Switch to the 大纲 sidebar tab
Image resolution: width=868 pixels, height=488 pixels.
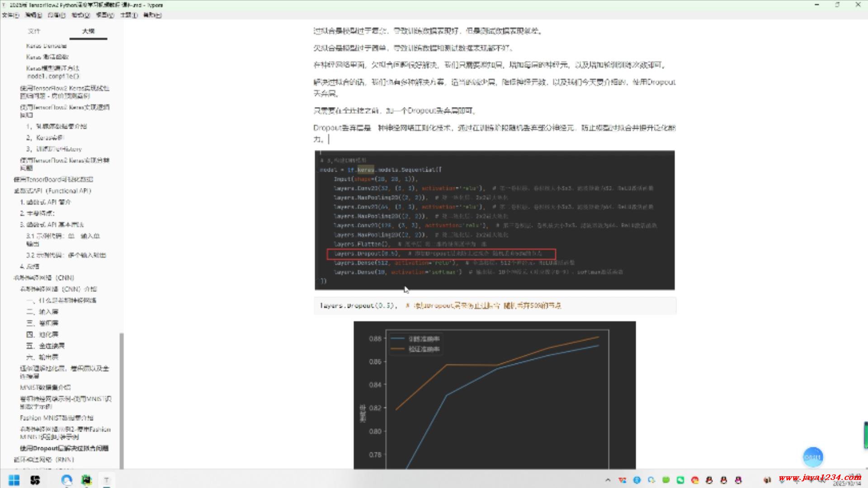tap(88, 31)
